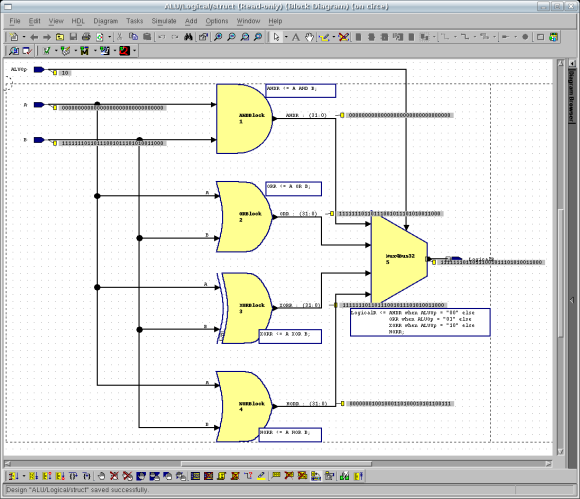The width and height of the screenshot is (580, 499).
Task: Click the back arrow navigation icon
Action: point(34,37)
